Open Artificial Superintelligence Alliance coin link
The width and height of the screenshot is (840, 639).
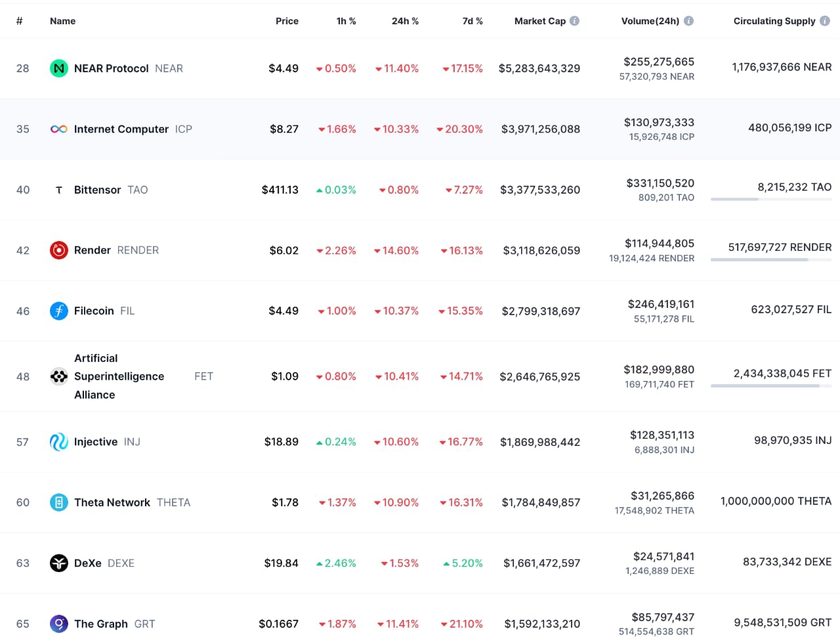click(x=119, y=376)
